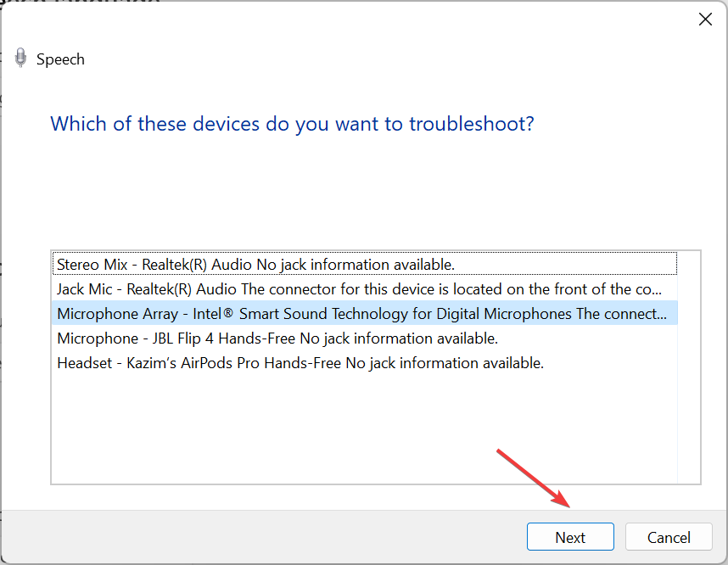This screenshot has width=728, height=565.
Task: Click the Speech title label
Action: click(60, 59)
